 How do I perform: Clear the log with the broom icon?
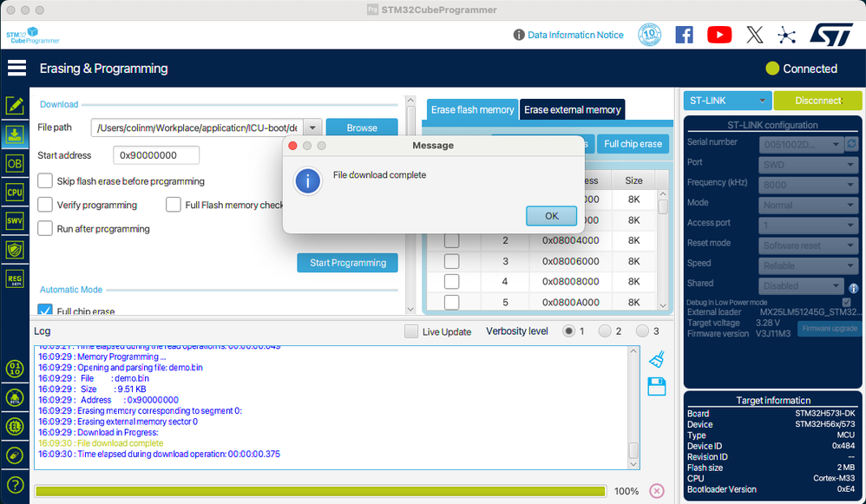tap(657, 358)
